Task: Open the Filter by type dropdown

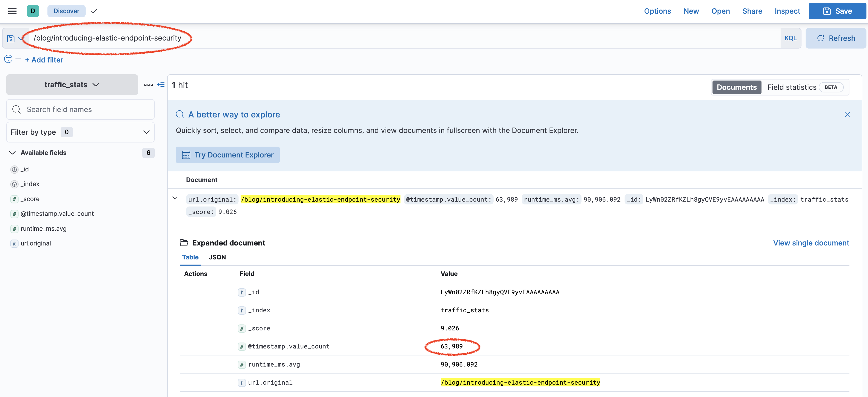Action: point(80,132)
